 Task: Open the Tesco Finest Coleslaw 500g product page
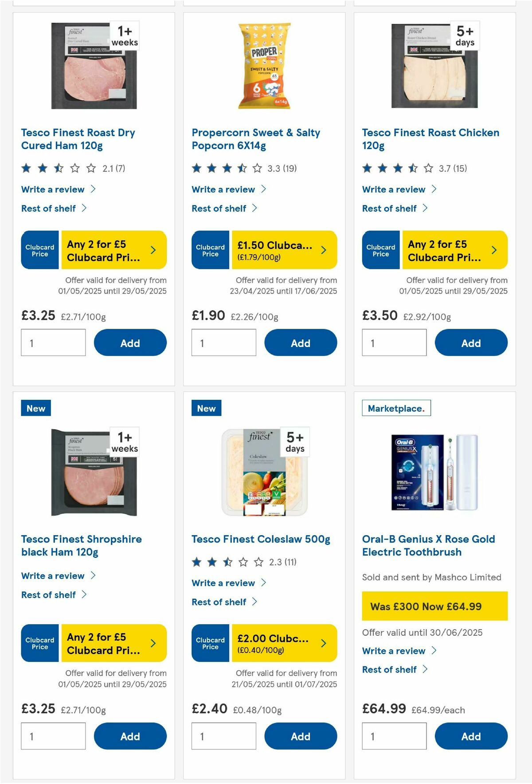pos(261,539)
